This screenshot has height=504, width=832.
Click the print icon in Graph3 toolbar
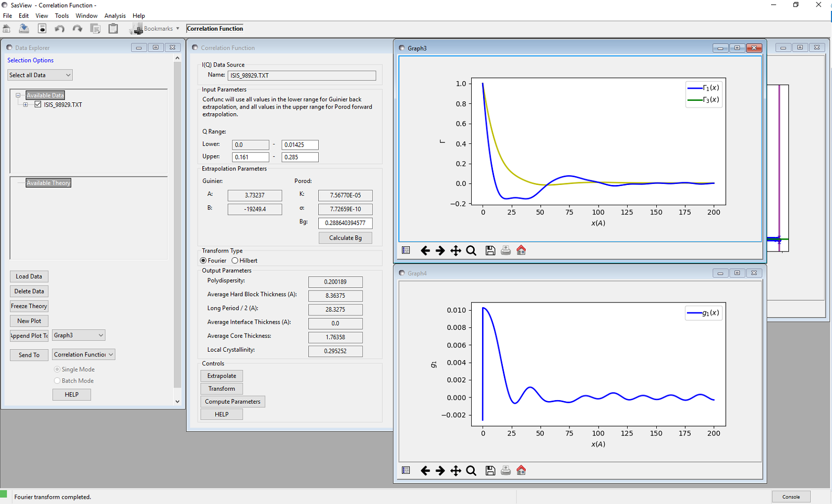505,250
